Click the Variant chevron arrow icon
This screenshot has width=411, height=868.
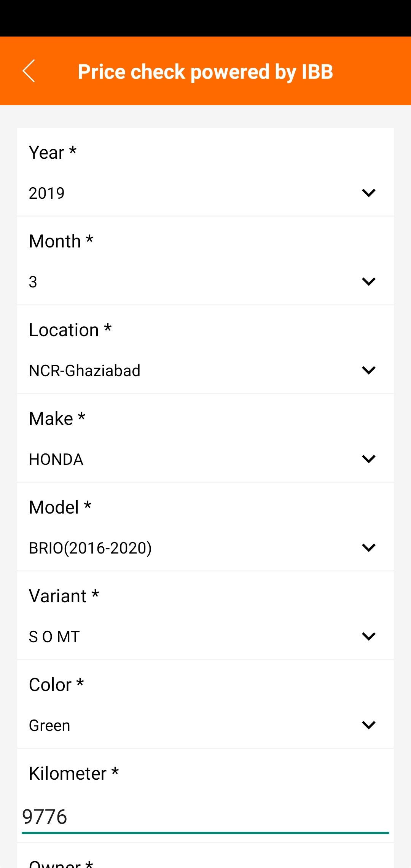pos(368,637)
